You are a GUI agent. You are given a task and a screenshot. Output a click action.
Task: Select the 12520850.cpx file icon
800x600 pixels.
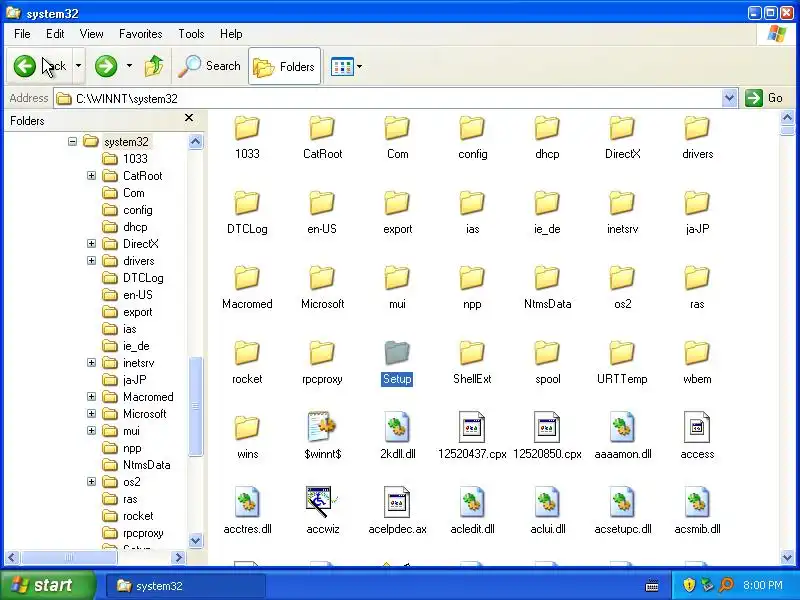point(547,427)
